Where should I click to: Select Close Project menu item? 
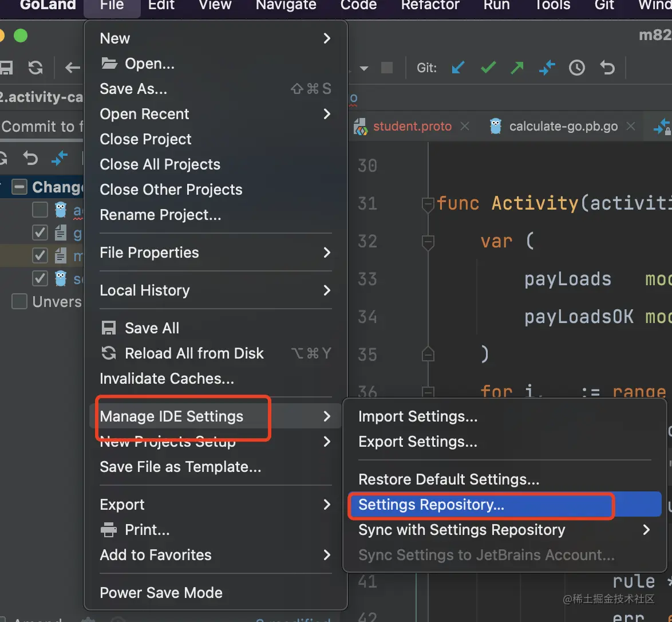216,139
